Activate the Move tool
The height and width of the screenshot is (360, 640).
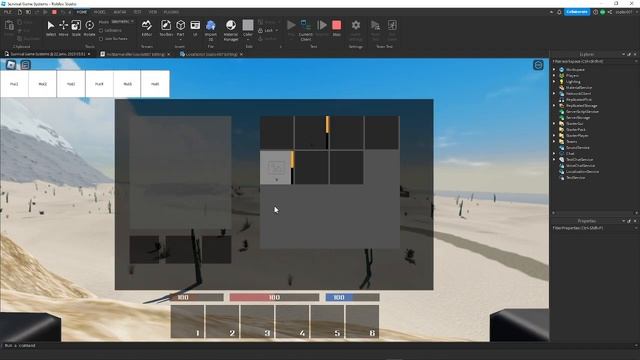(x=63, y=28)
